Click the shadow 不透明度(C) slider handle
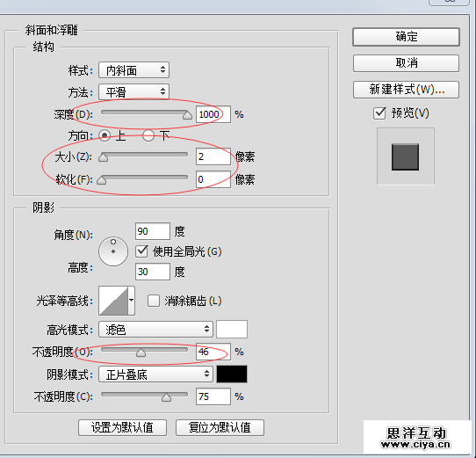Viewport: 476px width, 458px height. point(166,397)
